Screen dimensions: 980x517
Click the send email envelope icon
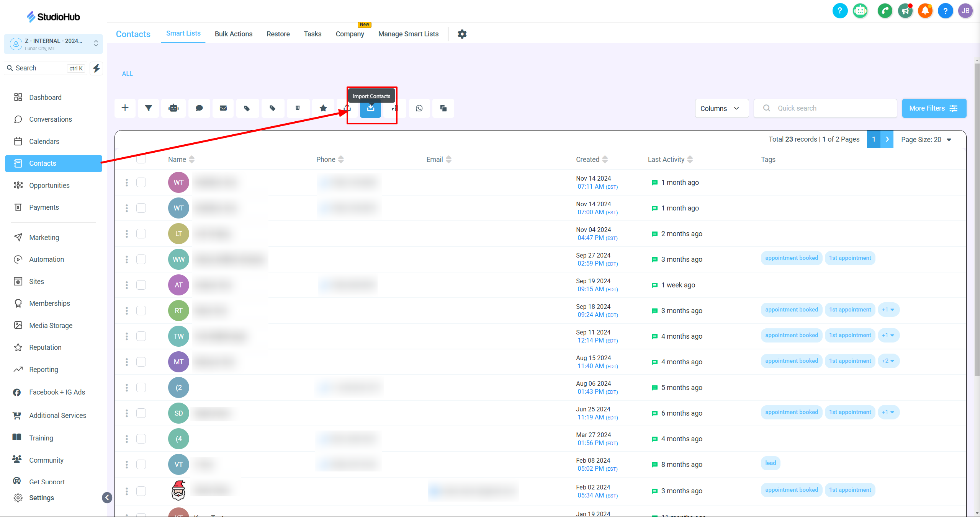[223, 108]
